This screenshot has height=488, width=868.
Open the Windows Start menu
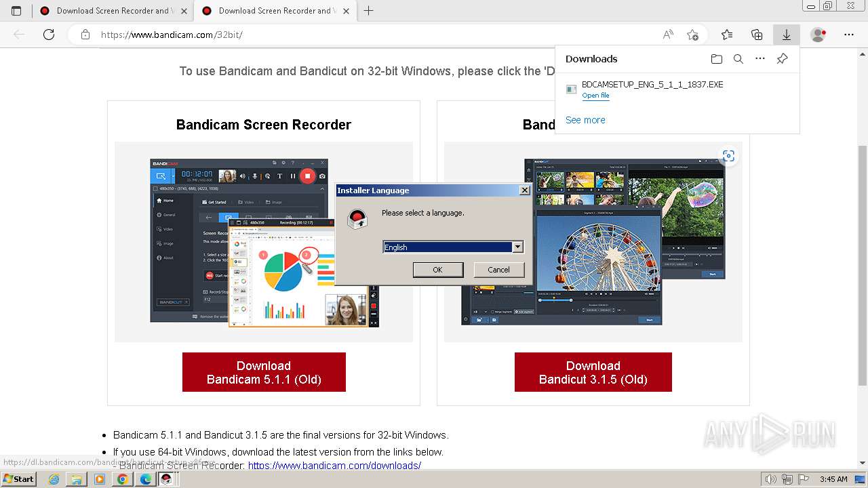pos(19,479)
